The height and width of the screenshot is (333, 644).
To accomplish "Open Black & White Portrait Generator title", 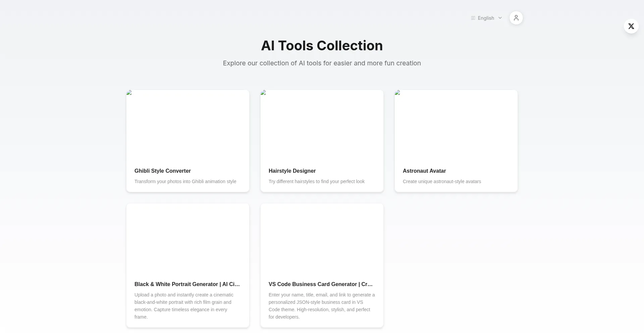I will (187, 284).
